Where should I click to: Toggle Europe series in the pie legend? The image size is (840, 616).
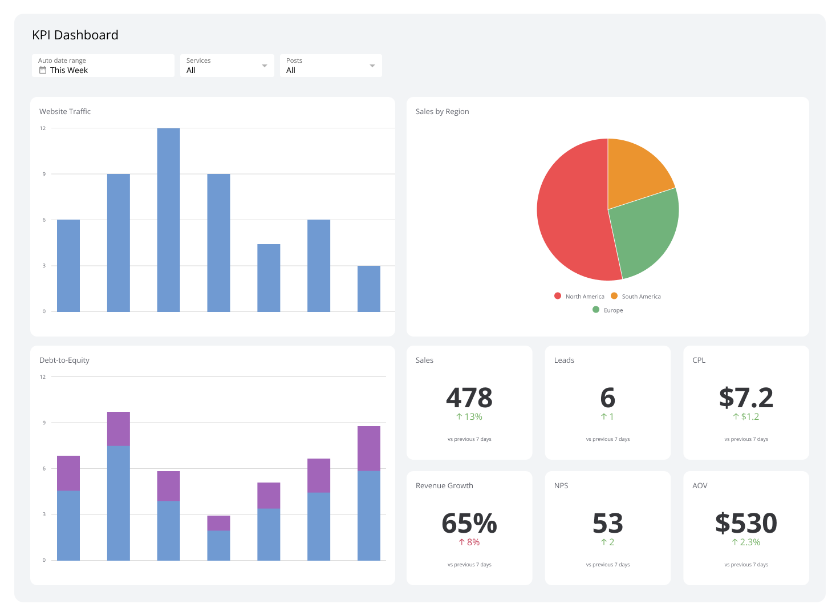[x=608, y=310]
